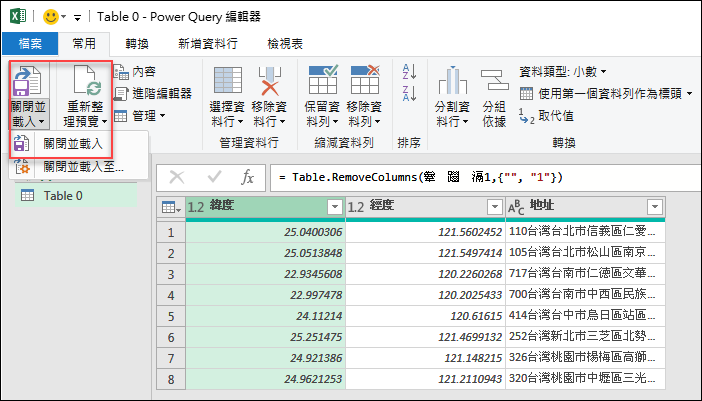This screenshot has width=702, height=401.
Task: Click the 移除資料列 icon
Action: pos(365,80)
